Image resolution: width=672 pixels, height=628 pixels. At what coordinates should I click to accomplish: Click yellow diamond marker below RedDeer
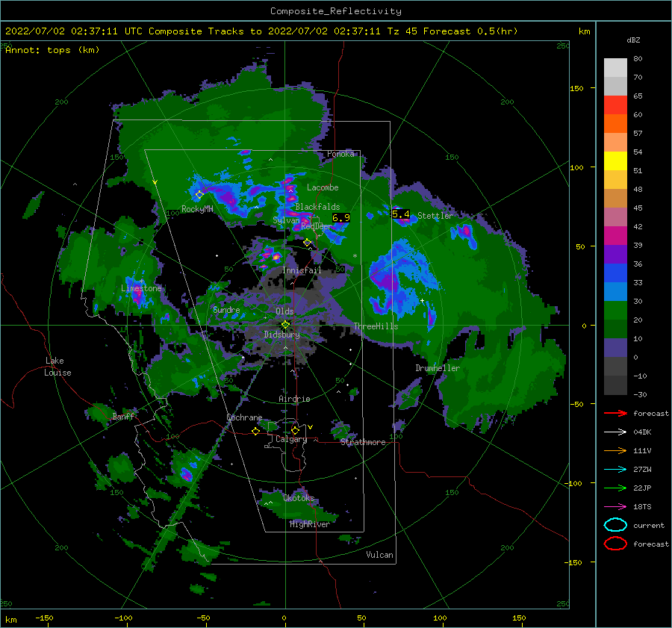[x=307, y=243]
